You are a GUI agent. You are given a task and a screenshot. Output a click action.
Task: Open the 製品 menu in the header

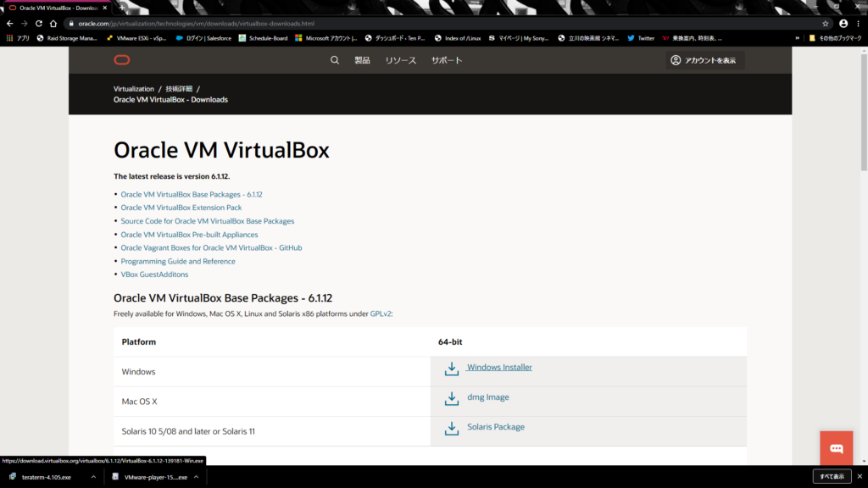pyautogui.click(x=362, y=60)
